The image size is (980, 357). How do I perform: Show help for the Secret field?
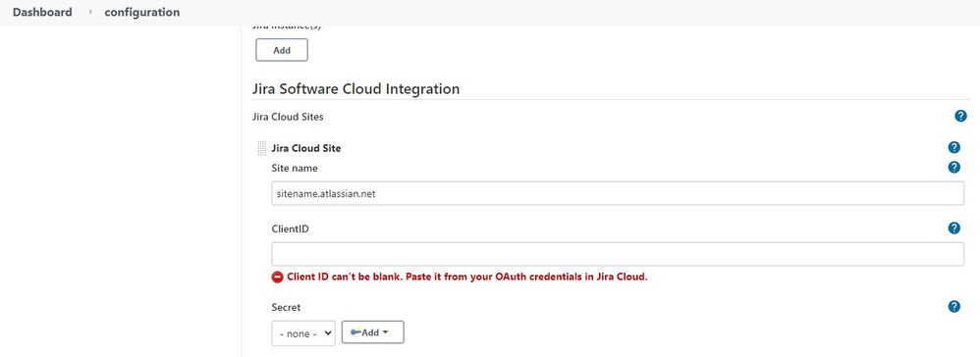click(953, 306)
